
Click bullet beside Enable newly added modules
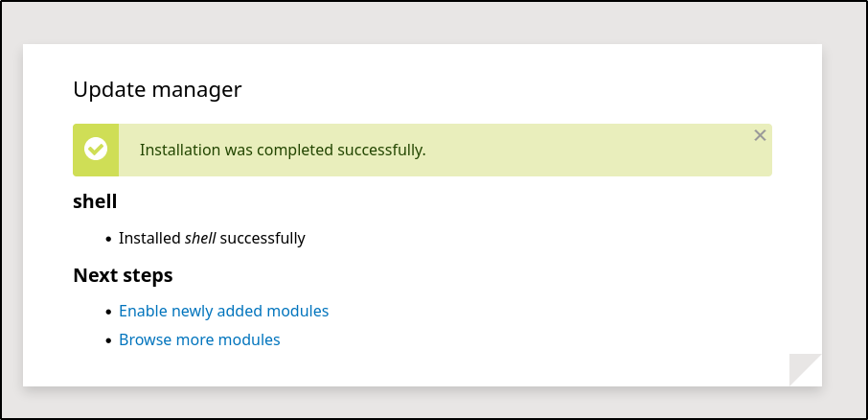pyautogui.click(x=109, y=312)
